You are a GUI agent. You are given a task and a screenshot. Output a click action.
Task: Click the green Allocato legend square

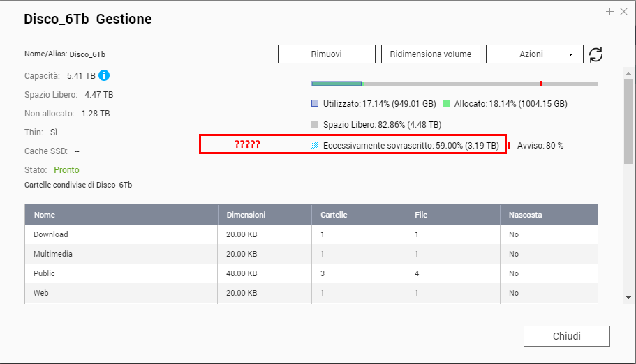pyautogui.click(x=446, y=104)
